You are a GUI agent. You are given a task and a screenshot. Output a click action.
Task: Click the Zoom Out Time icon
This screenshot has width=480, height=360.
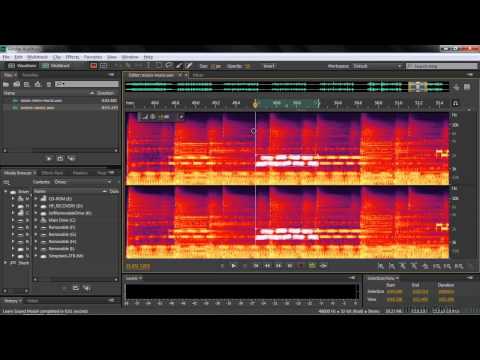(414, 266)
